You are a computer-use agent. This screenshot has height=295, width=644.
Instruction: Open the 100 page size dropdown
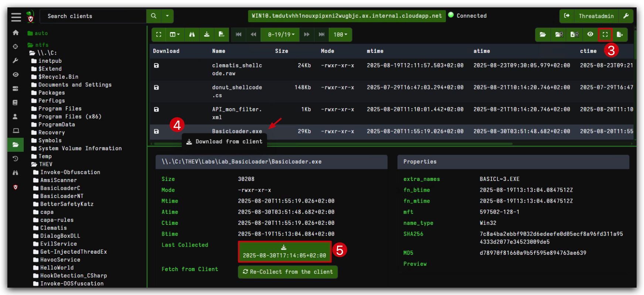pyautogui.click(x=340, y=34)
